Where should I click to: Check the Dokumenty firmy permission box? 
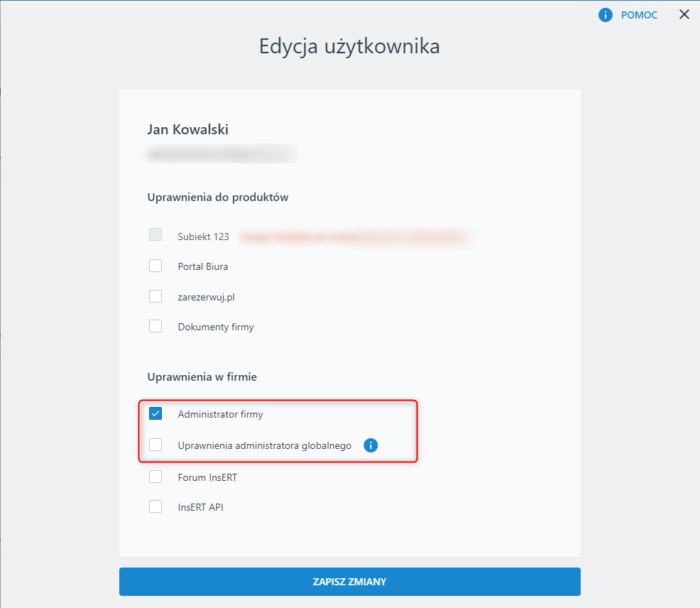(x=155, y=327)
